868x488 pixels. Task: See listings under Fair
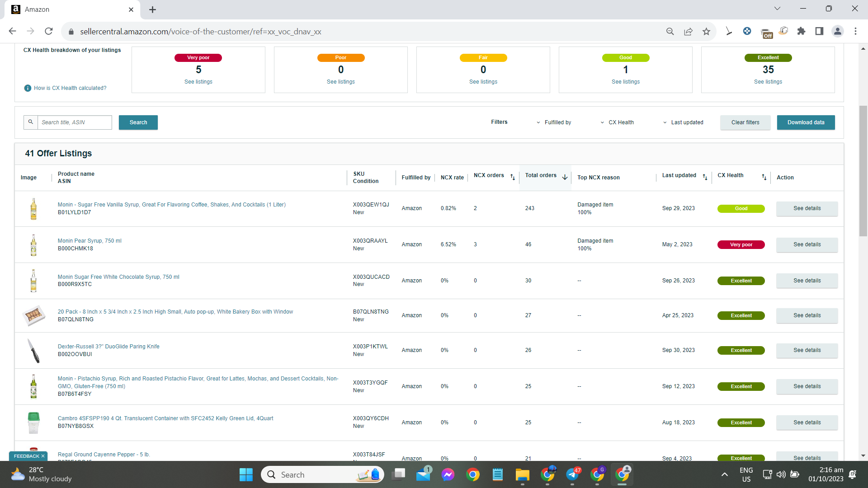coord(483,82)
